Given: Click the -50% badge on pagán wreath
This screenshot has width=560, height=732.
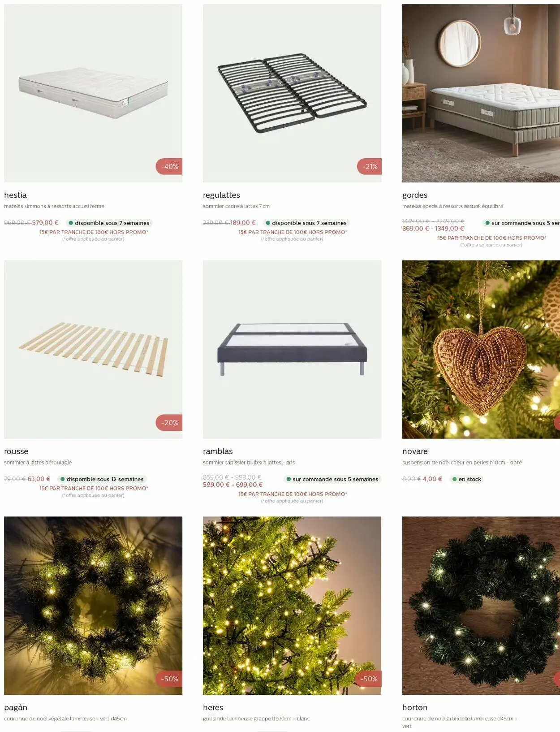Looking at the screenshot, I should click(x=169, y=679).
